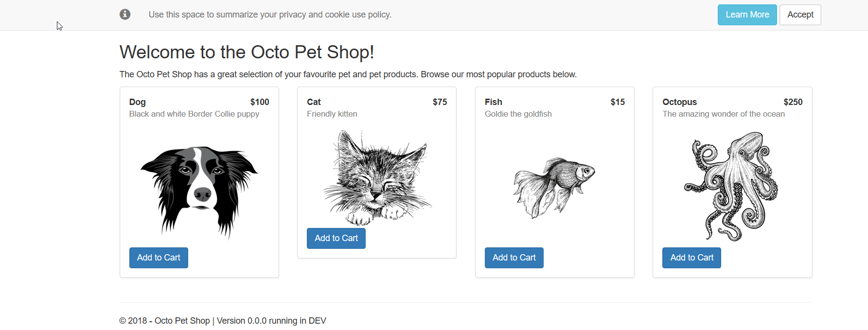Click the octopus illustration
This screenshot has height=330, width=868.
click(x=732, y=186)
